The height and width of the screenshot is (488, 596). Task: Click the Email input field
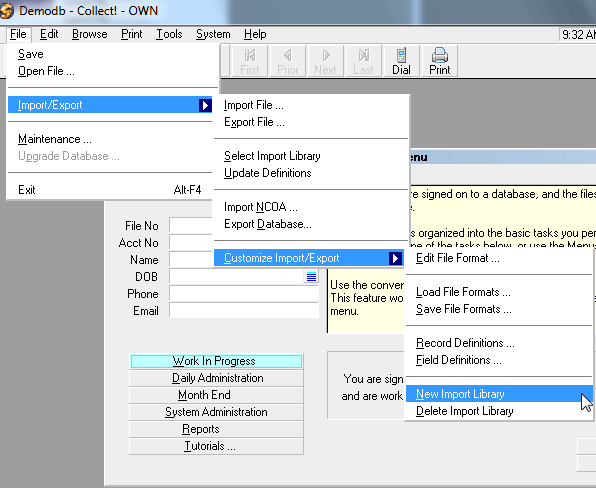pyautogui.click(x=244, y=311)
